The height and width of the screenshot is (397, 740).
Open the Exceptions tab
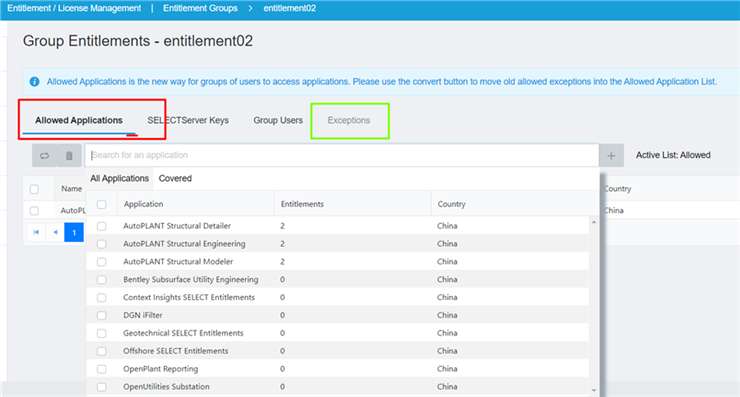point(349,120)
